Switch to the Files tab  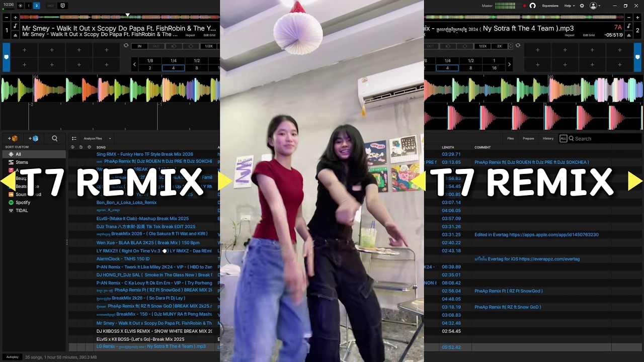tap(511, 138)
